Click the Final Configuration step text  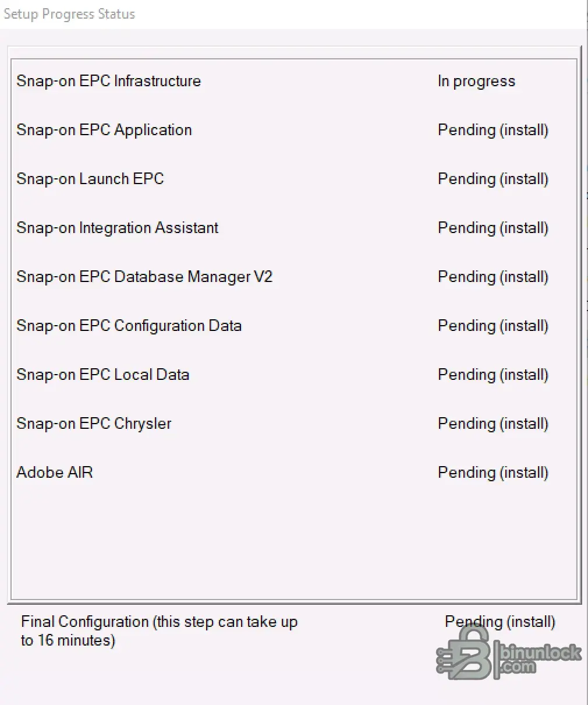point(160,631)
